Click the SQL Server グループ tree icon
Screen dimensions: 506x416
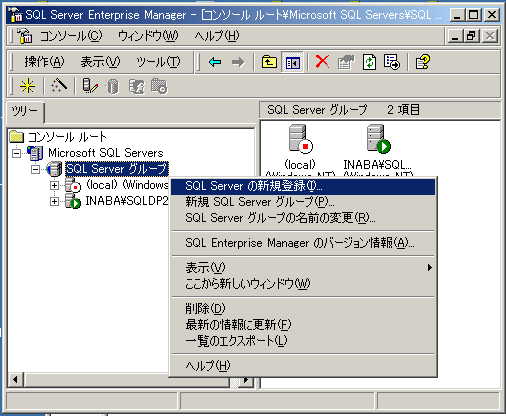pyautogui.click(x=55, y=169)
